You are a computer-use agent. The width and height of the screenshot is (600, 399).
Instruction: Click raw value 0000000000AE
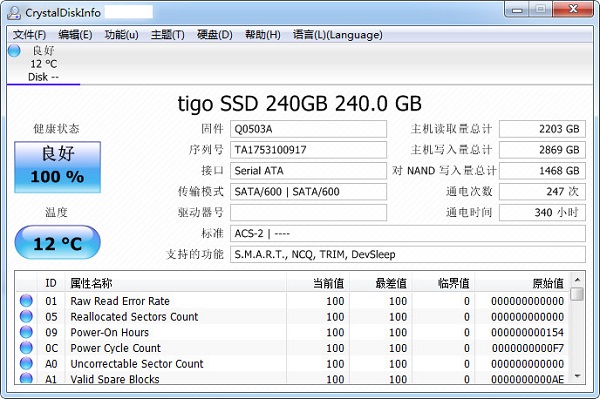[x=527, y=379]
